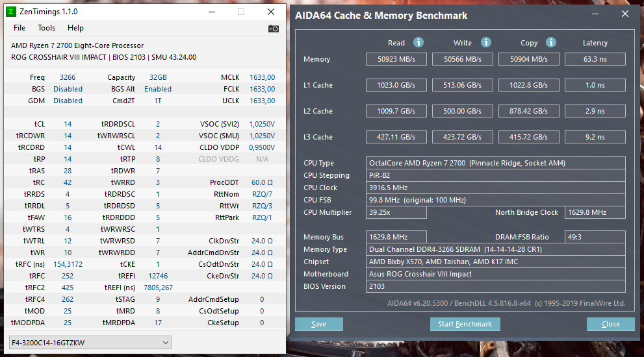644x357 pixels.
Task: Click the CPU Type field in AIDA64
Action: coord(496,163)
